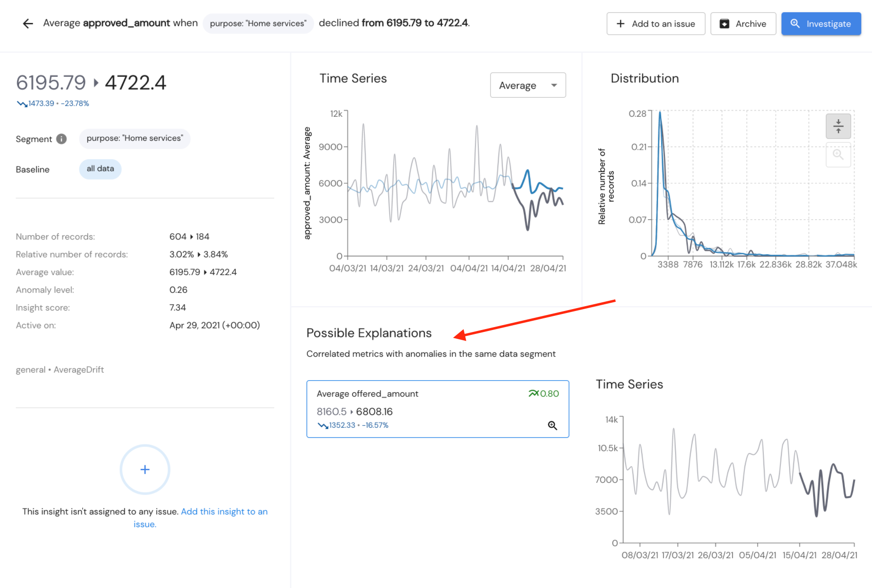Click the approved_amount time series chart

(455, 184)
